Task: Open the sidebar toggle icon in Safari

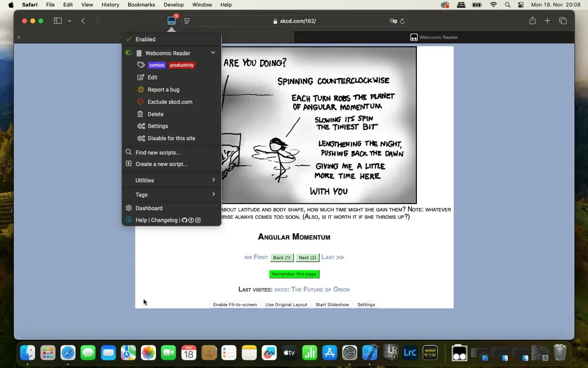Action: (x=58, y=21)
